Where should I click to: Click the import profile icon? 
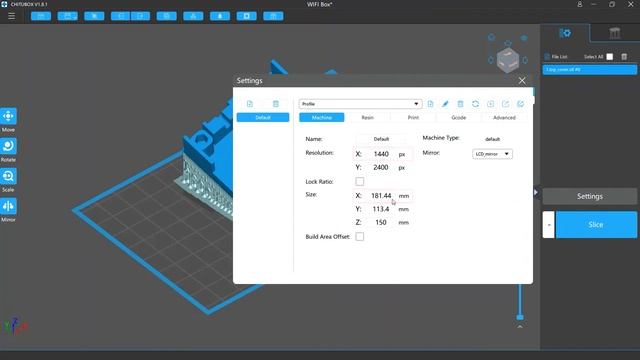click(491, 104)
